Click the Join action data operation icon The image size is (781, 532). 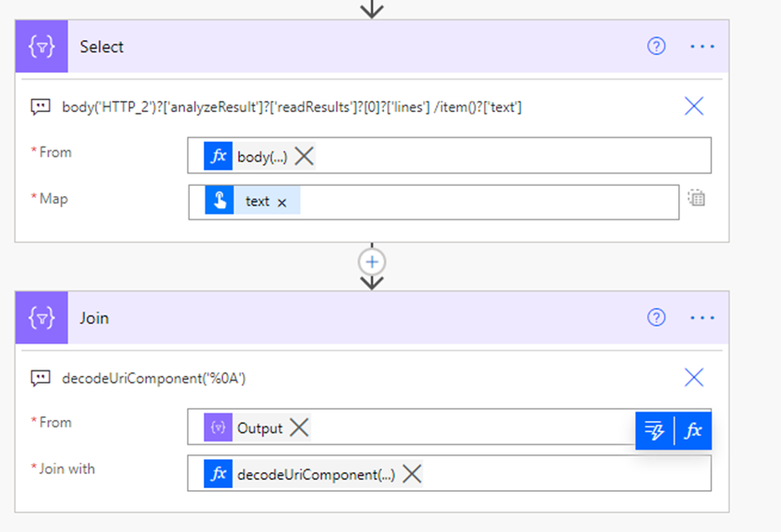click(41, 317)
